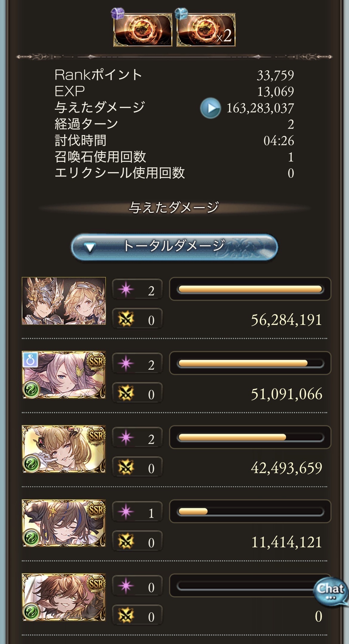Click the down-triangle arrow on damage selector

pos(89,247)
